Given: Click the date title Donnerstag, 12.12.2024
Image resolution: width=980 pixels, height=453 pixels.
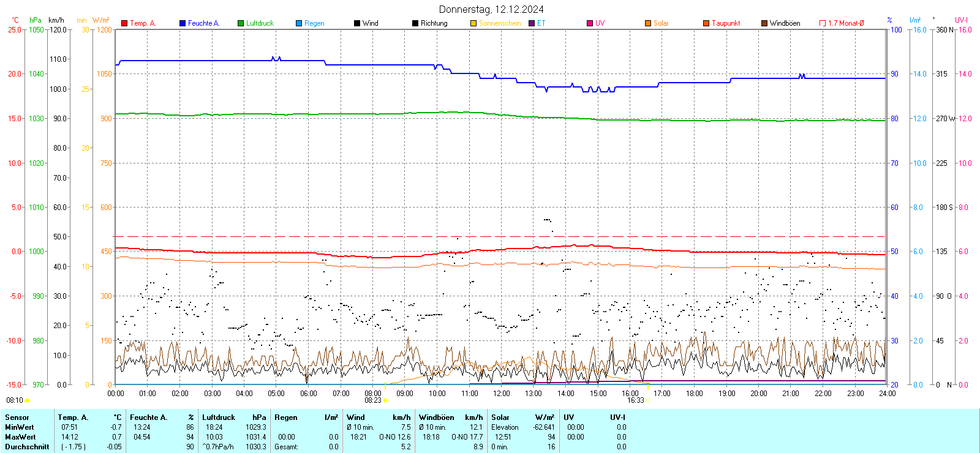Looking at the screenshot, I should 491,9.
